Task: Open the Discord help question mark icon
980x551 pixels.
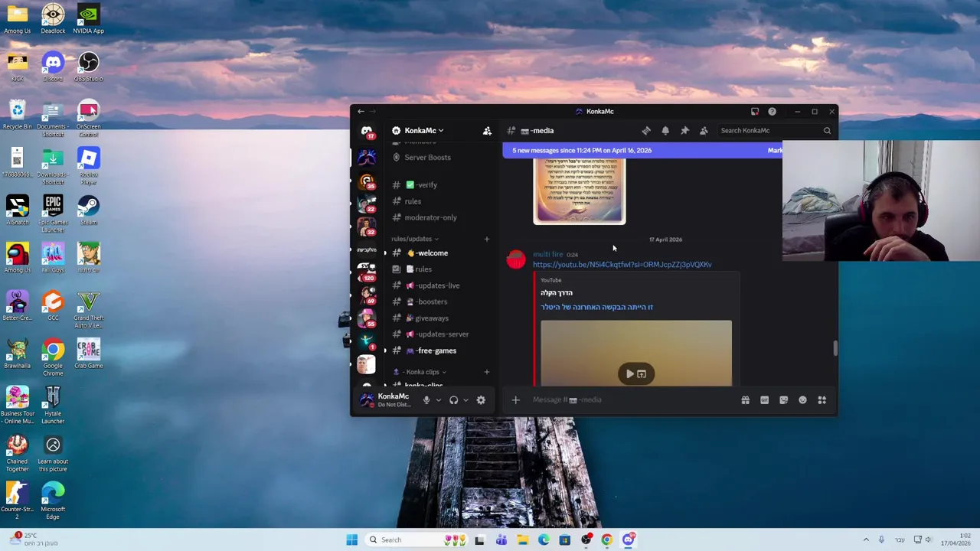Action: coord(772,112)
